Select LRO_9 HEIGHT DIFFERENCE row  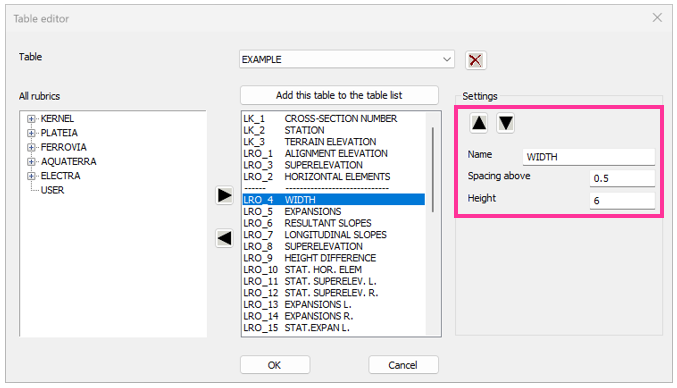coord(333,258)
